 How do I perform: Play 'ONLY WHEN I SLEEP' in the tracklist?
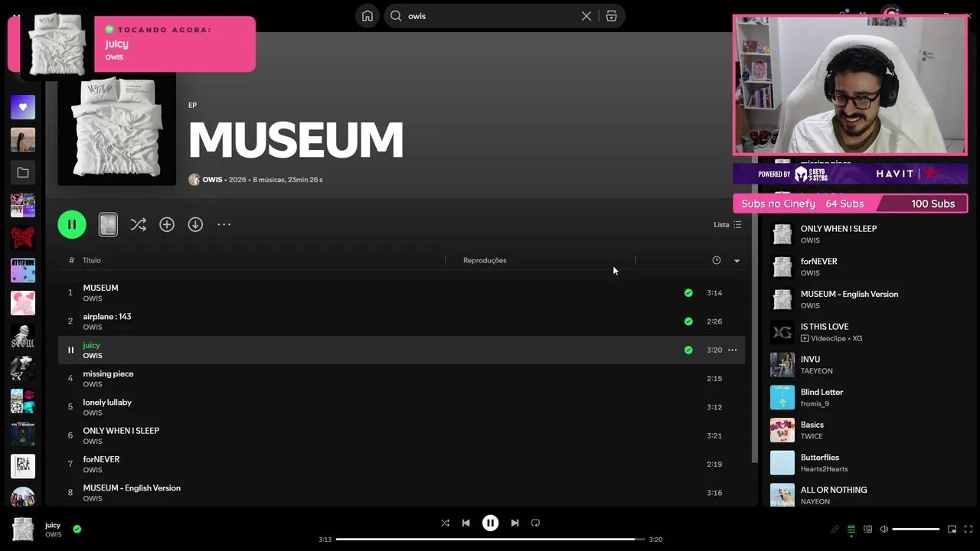click(401, 435)
